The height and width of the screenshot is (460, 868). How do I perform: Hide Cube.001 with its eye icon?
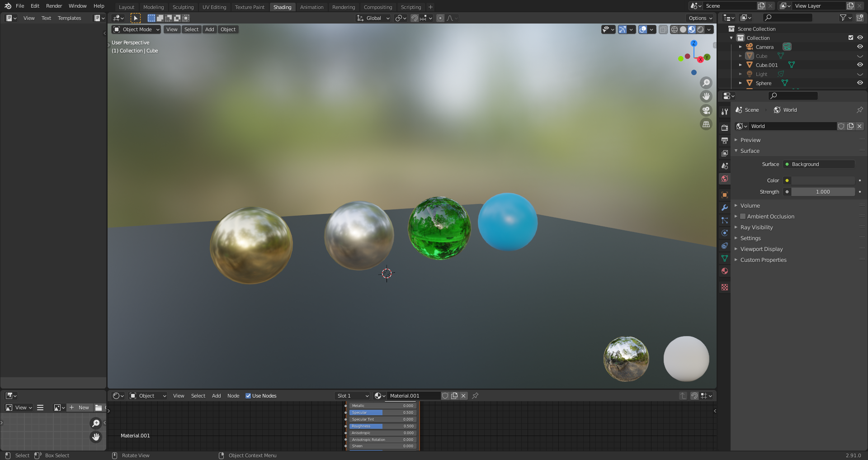point(860,65)
